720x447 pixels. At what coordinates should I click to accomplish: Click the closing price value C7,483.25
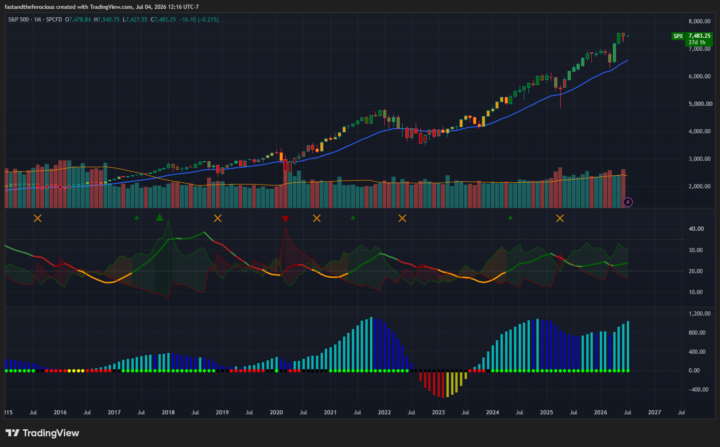[x=163, y=20]
